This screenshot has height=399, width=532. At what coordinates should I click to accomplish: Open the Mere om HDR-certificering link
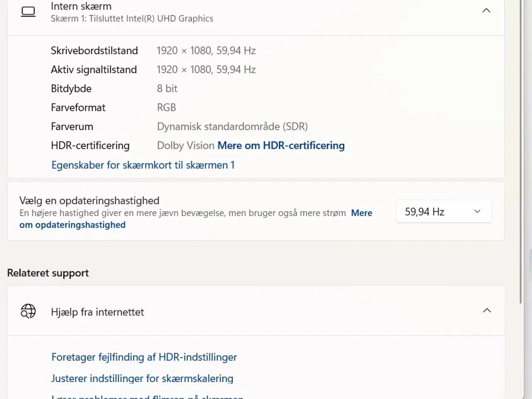[281, 145]
